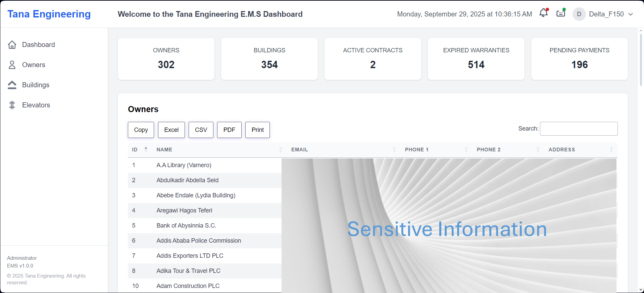Viewport: 644px width, 293px height.
Task: Open the EXPIRED WARRANTIES 514 card
Action: 476,59
